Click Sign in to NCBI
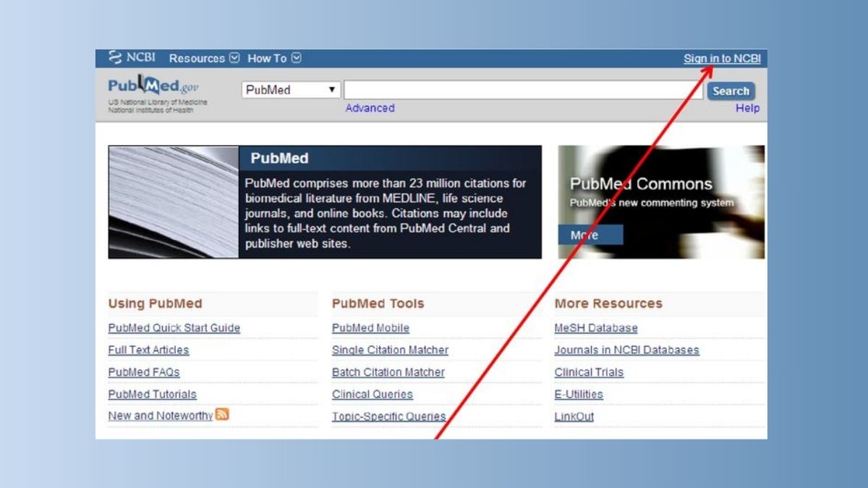This screenshot has width=868, height=488. pyautogui.click(x=722, y=59)
